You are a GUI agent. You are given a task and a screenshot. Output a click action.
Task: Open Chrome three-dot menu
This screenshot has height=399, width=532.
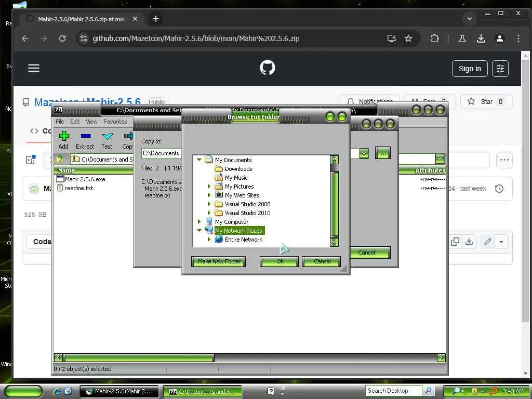point(518,38)
